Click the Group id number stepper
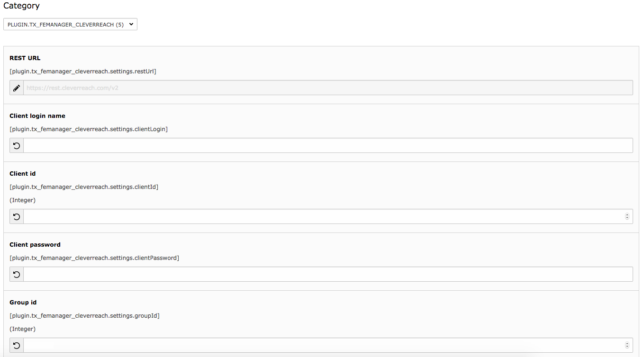The width and height of the screenshot is (644, 357). pos(627,345)
